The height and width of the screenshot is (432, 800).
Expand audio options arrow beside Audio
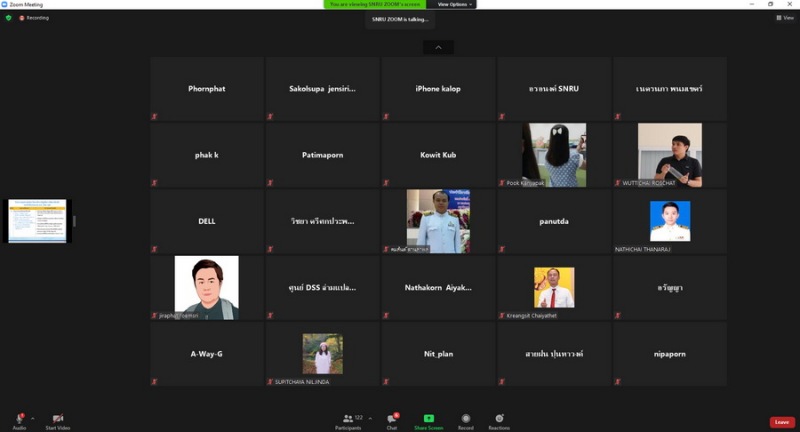point(33,418)
